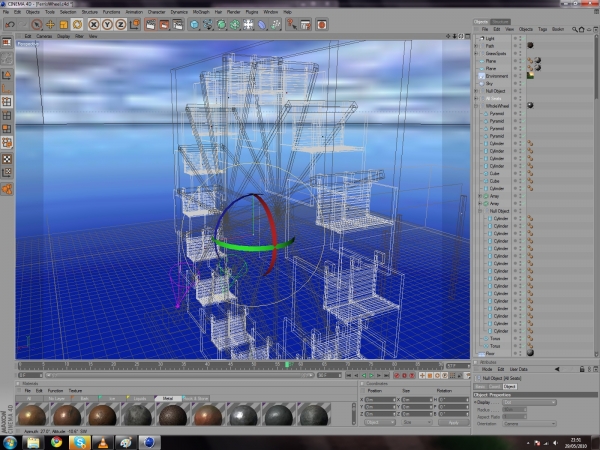Click the layout switch icon in left palette
Viewport: 600px width, 450px height.
tap(7, 42)
